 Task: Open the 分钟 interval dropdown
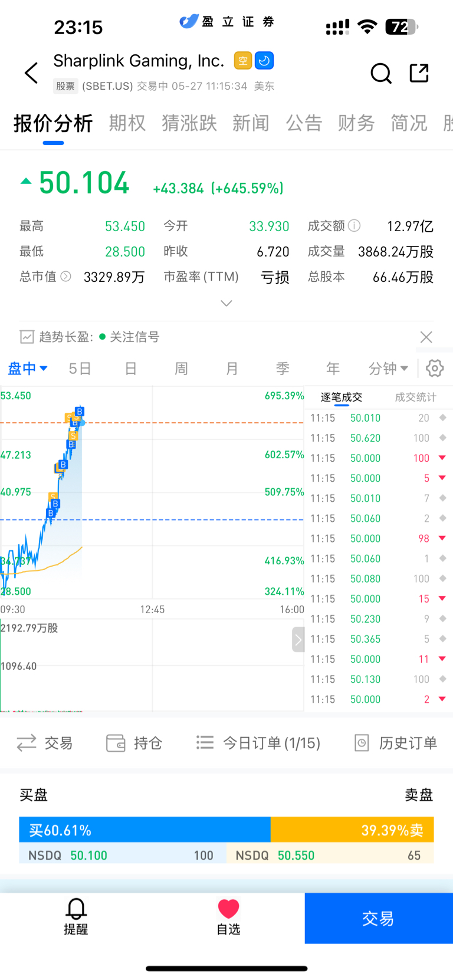(388, 369)
